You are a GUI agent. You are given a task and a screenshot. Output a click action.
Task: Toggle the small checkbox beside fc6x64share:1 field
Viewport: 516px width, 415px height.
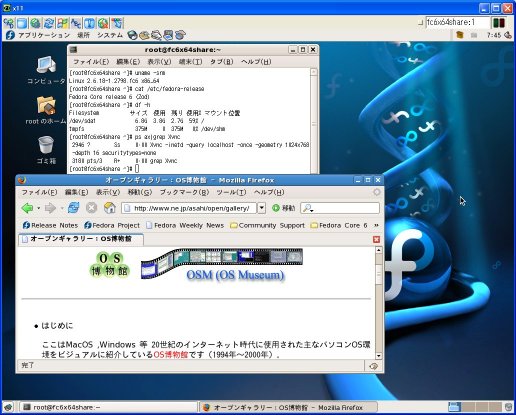pyautogui.click(x=421, y=23)
